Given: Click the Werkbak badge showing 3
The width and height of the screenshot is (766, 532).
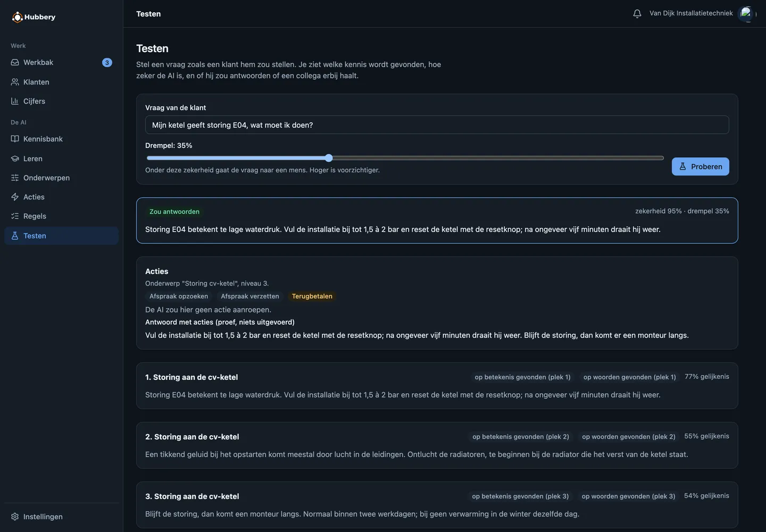Looking at the screenshot, I should coord(107,62).
